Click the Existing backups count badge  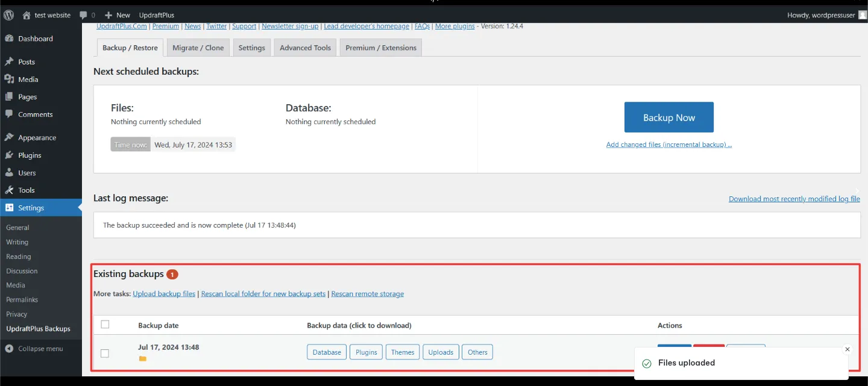(172, 275)
